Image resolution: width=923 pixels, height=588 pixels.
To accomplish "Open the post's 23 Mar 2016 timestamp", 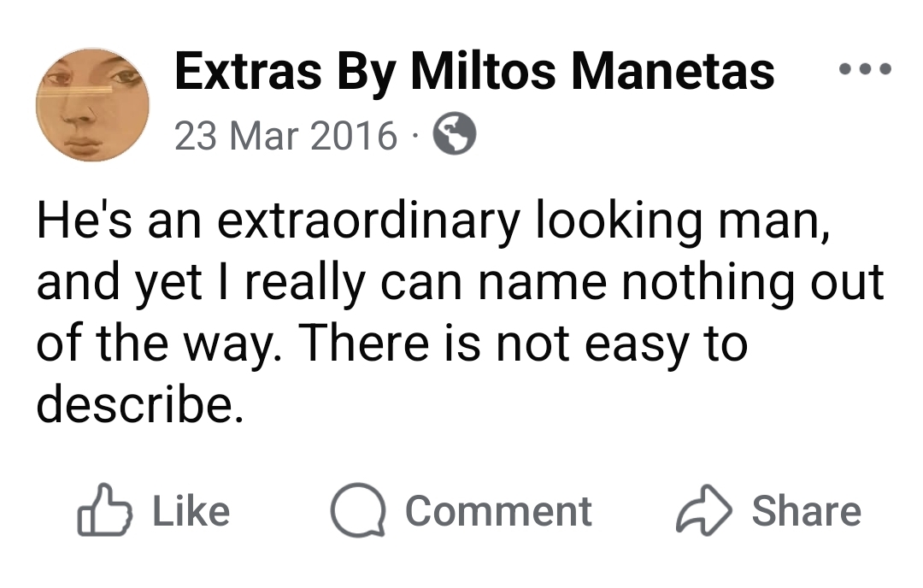I will (x=285, y=135).
